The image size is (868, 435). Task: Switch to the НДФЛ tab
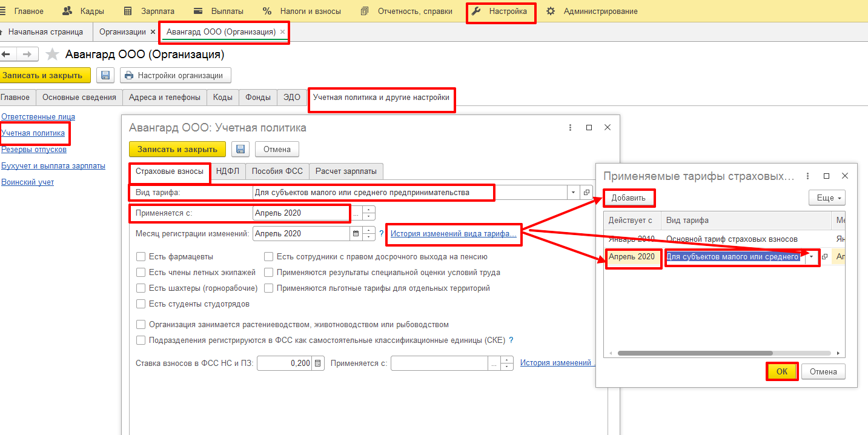tap(228, 171)
